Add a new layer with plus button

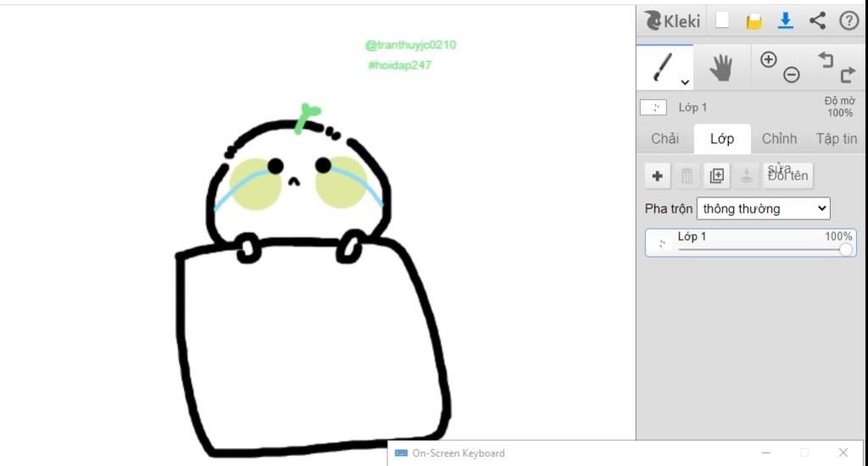point(657,176)
